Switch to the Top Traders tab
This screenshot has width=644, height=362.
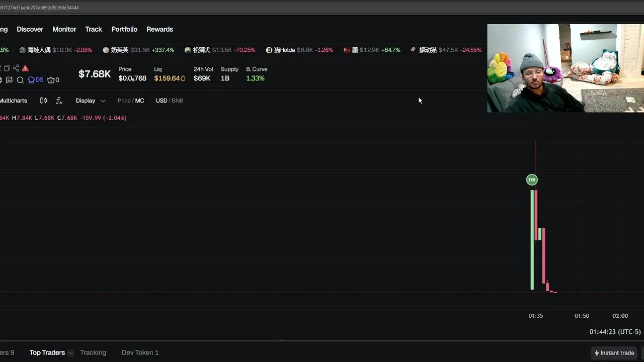(x=47, y=353)
